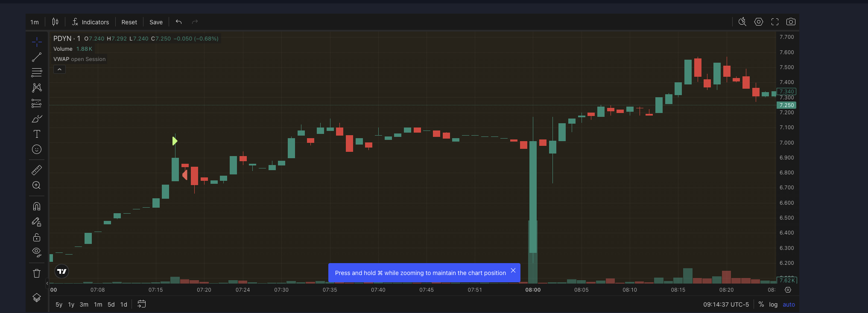Toggle log scale on the price axis

click(x=773, y=304)
